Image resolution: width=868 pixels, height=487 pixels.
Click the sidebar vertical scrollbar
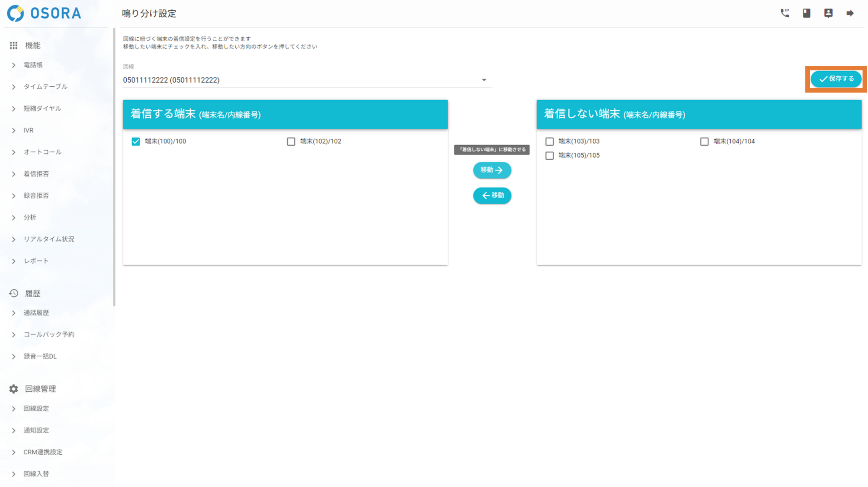point(114,167)
